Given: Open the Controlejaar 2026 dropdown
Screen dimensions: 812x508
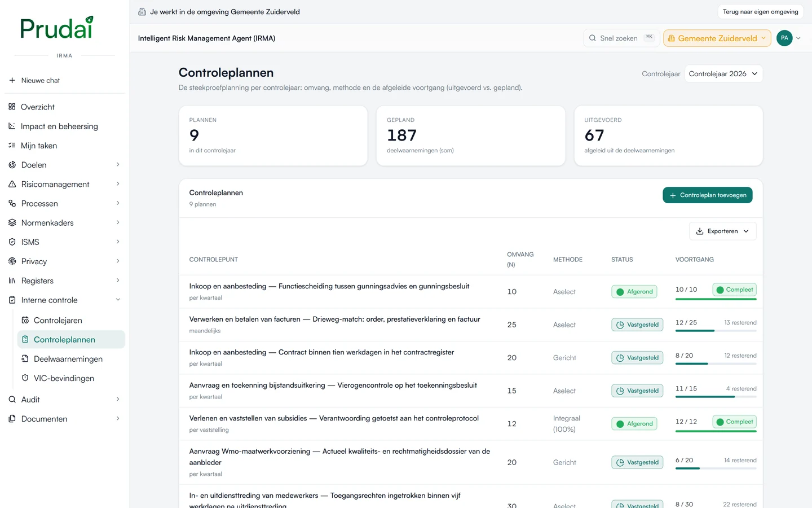Looking at the screenshot, I should [723, 74].
